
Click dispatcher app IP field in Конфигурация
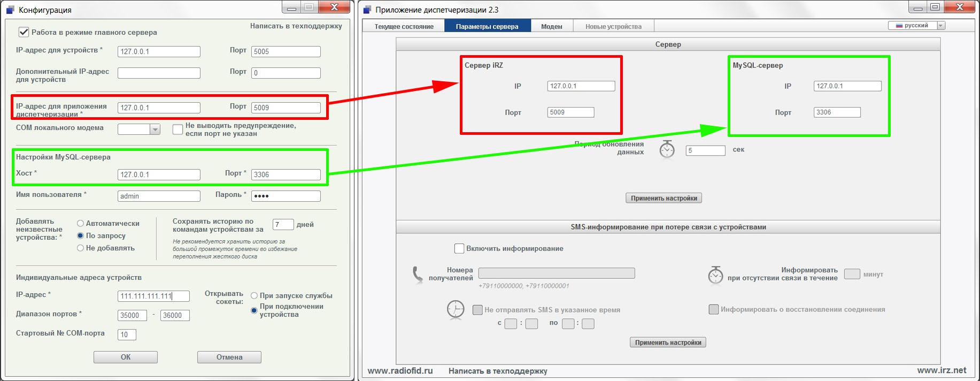point(159,108)
